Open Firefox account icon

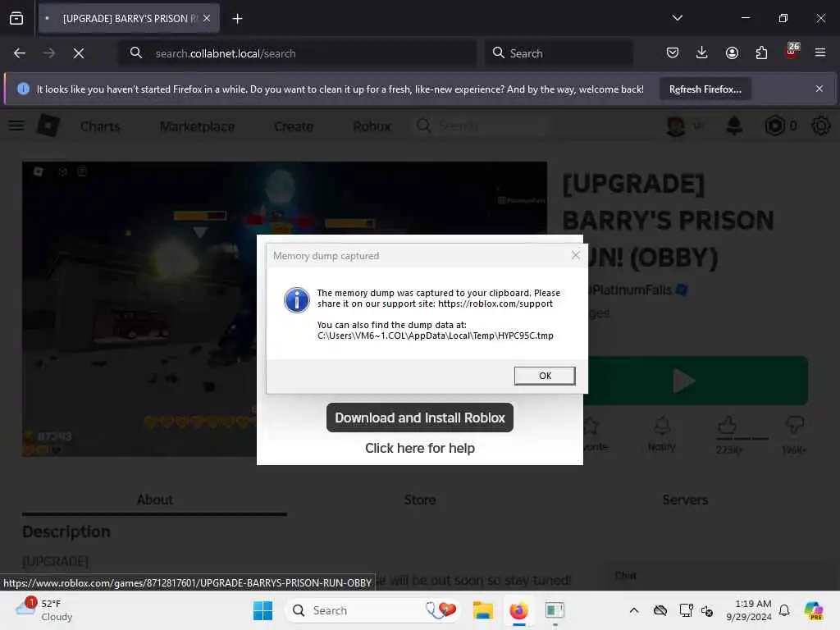point(732,52)
